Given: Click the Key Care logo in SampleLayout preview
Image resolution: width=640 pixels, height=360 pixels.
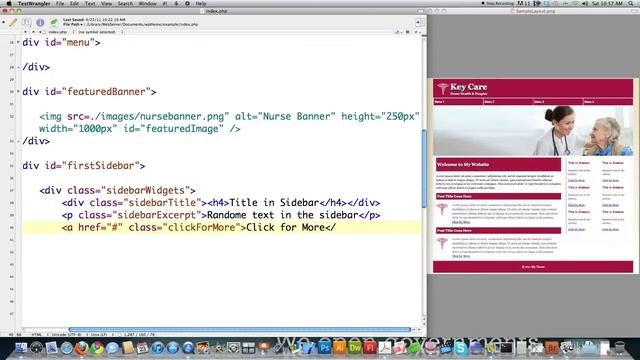Looking at the screenshot, I should [462, 89].
